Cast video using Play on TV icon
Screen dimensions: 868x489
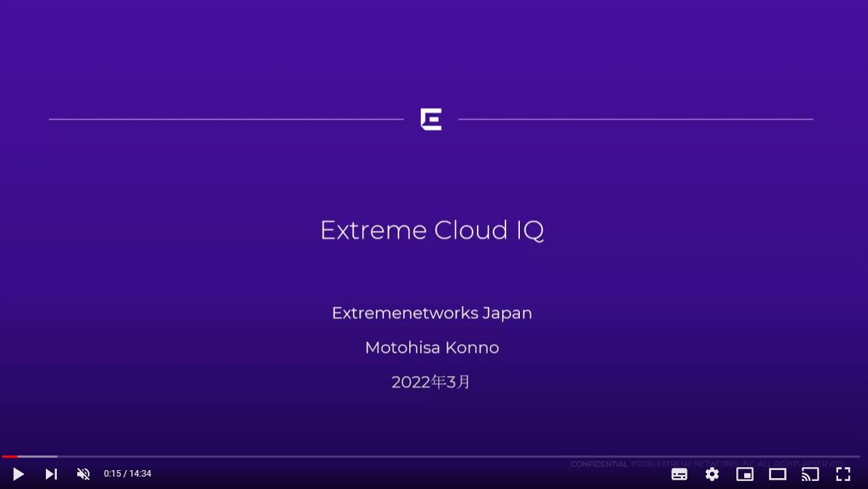[x=810, y=474]
